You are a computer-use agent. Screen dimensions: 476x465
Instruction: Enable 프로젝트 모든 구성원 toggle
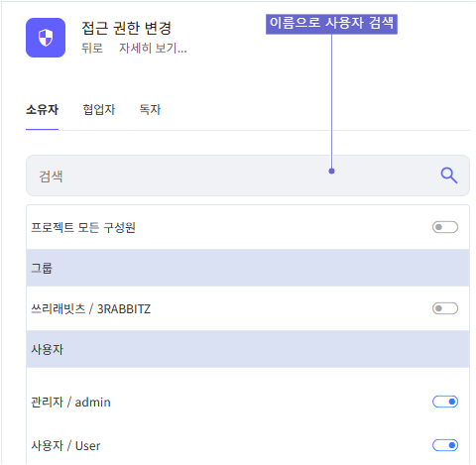[x=445, y=227]
